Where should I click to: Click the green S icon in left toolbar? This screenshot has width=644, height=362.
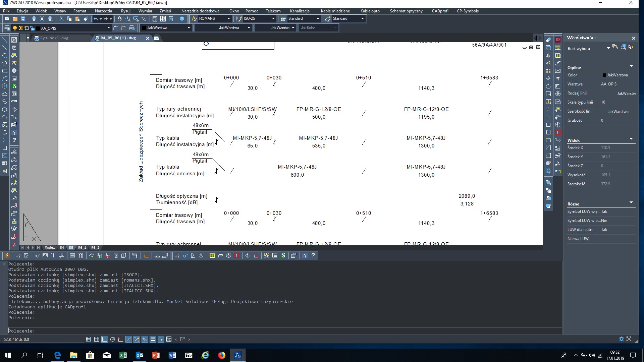tap(14, 86)
